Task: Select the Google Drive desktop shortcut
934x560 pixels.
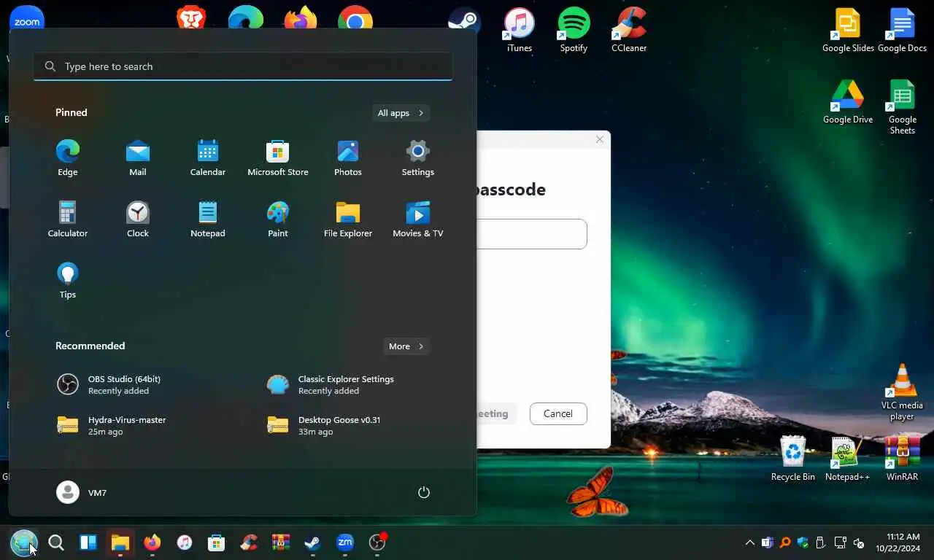Action: pyautogui.click(x=848, y=102)
